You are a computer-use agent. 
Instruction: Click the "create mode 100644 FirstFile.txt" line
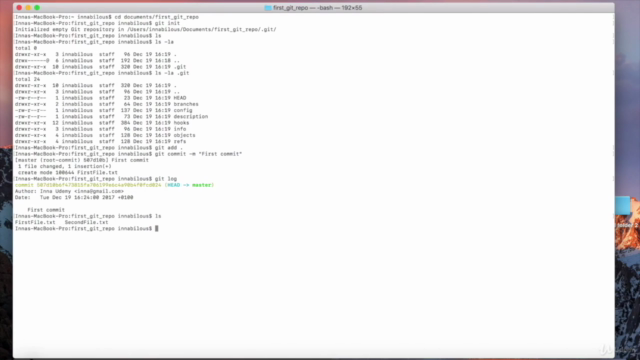pos(68,173)
